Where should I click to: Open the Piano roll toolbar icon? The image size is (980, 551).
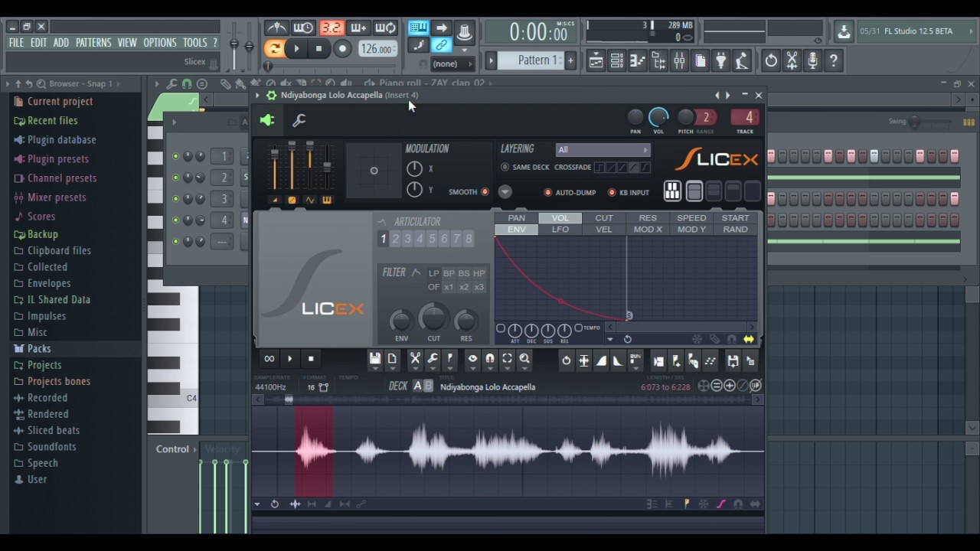click(637, 60)
